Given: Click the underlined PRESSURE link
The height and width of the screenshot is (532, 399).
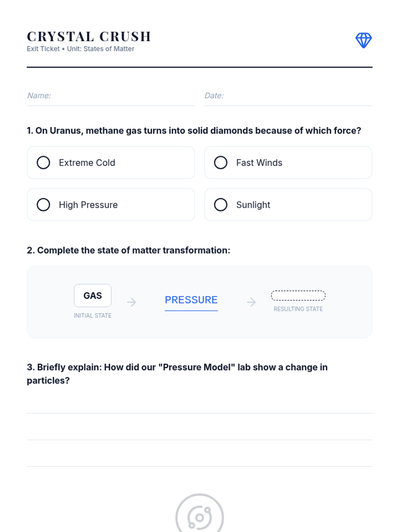Looking at the screenshot, I should click(x=191, y=300).
